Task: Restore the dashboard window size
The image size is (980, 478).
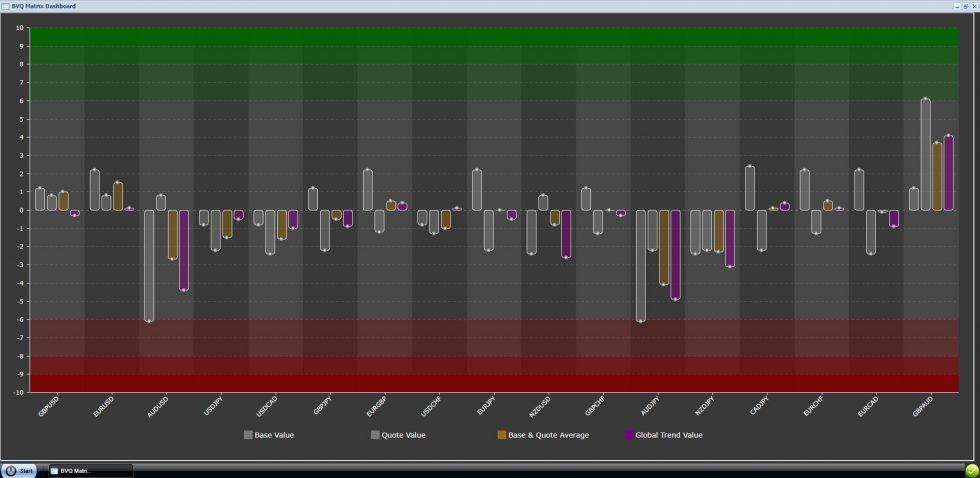Action: 965,5
